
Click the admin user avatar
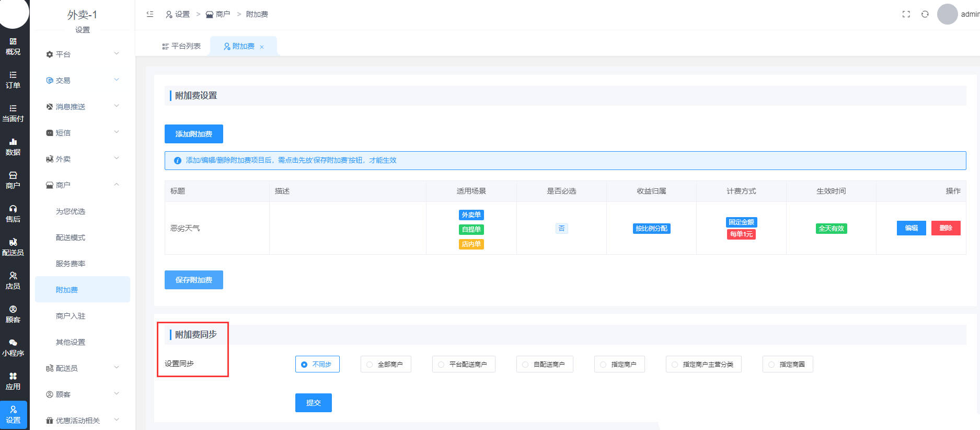click(947, 14)
